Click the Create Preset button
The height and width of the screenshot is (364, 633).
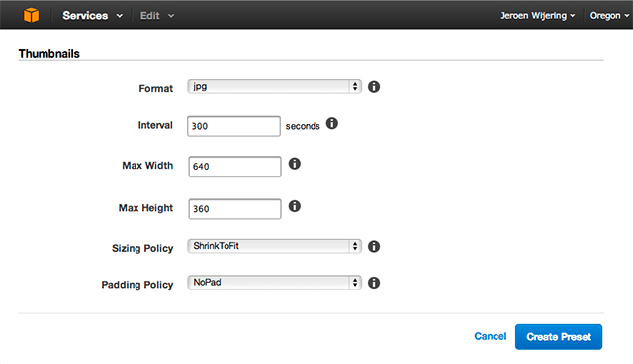[559, 337]
